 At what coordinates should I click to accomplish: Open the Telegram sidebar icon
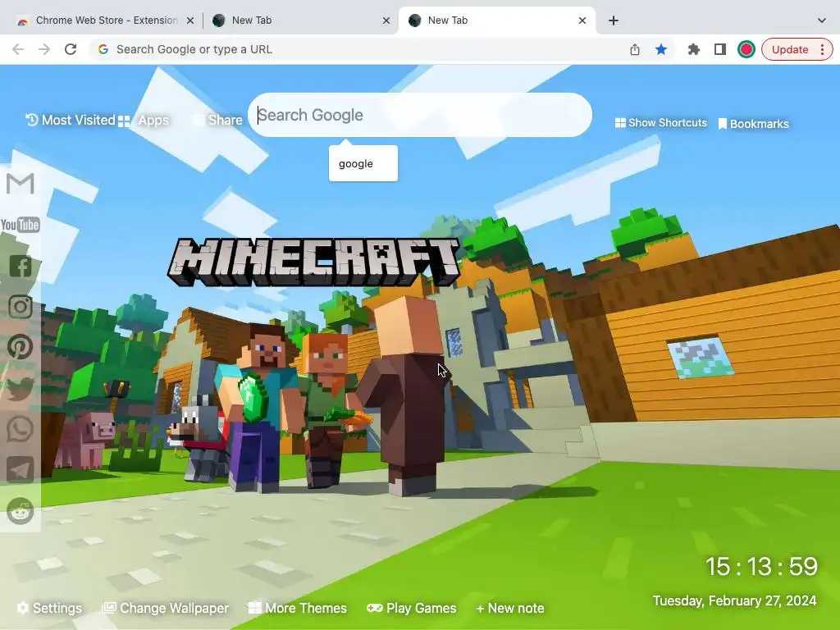pyautogui.click(x=21, y=470)
